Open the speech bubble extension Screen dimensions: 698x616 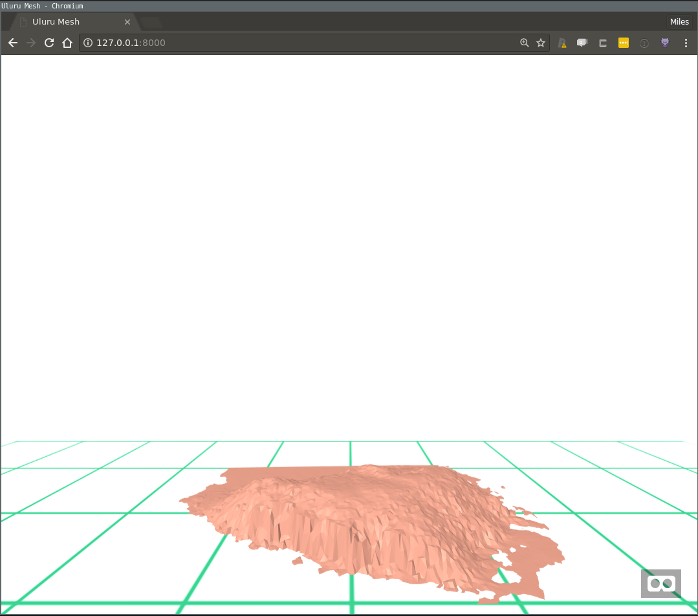pyautogui.click(x=582, y=43)
